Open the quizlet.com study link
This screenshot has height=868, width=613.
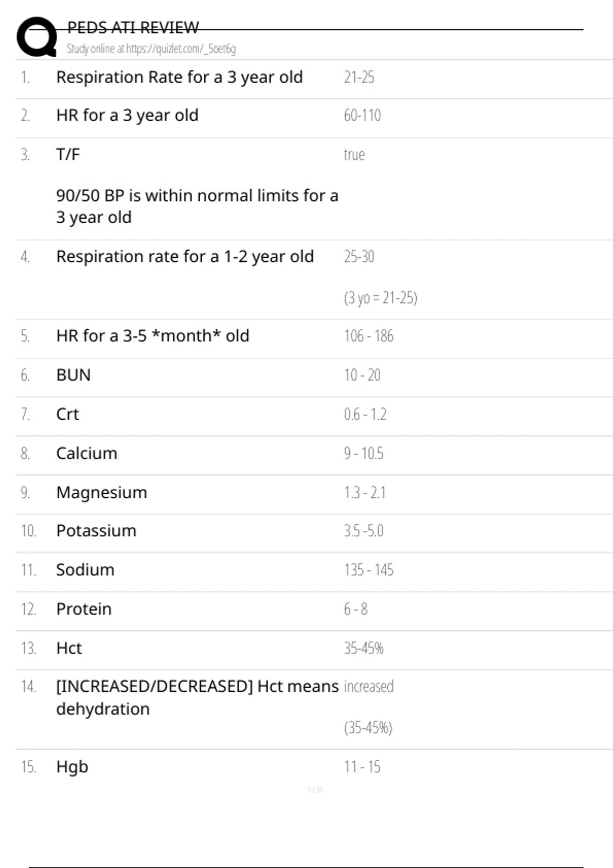tap(151, 49)
